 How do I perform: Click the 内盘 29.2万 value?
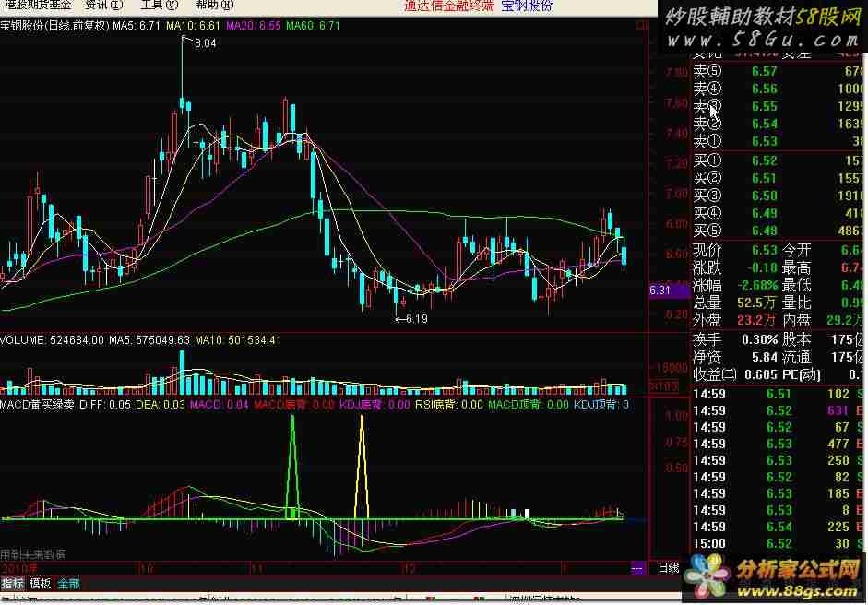[844, 321]
